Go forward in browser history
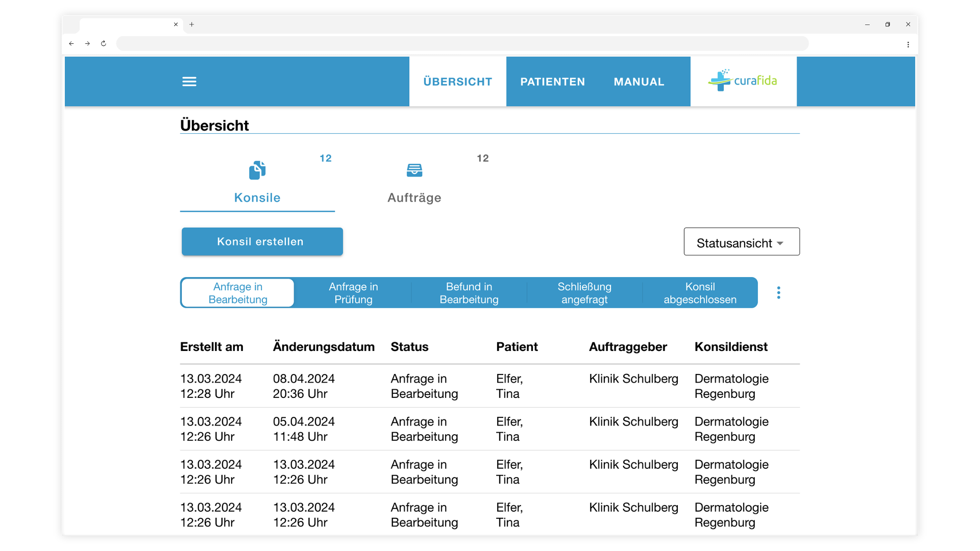 [x=87, y=44]
